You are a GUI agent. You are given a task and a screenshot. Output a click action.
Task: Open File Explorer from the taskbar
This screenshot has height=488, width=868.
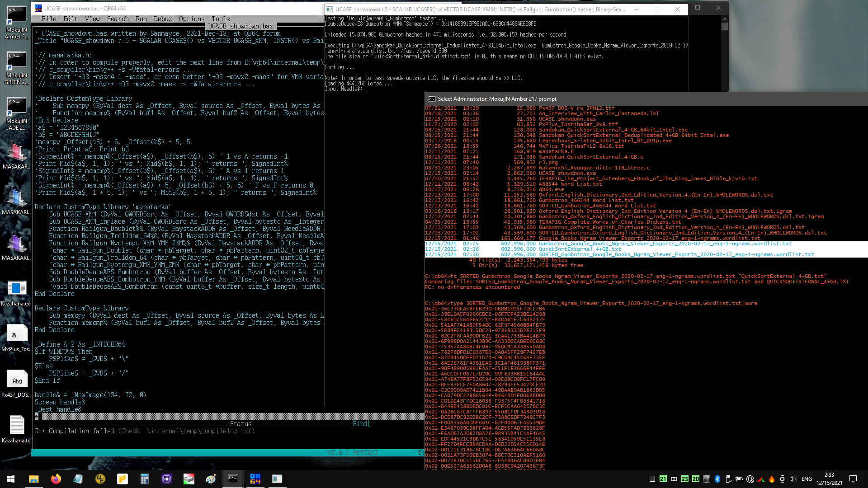(x=34, y=479)
